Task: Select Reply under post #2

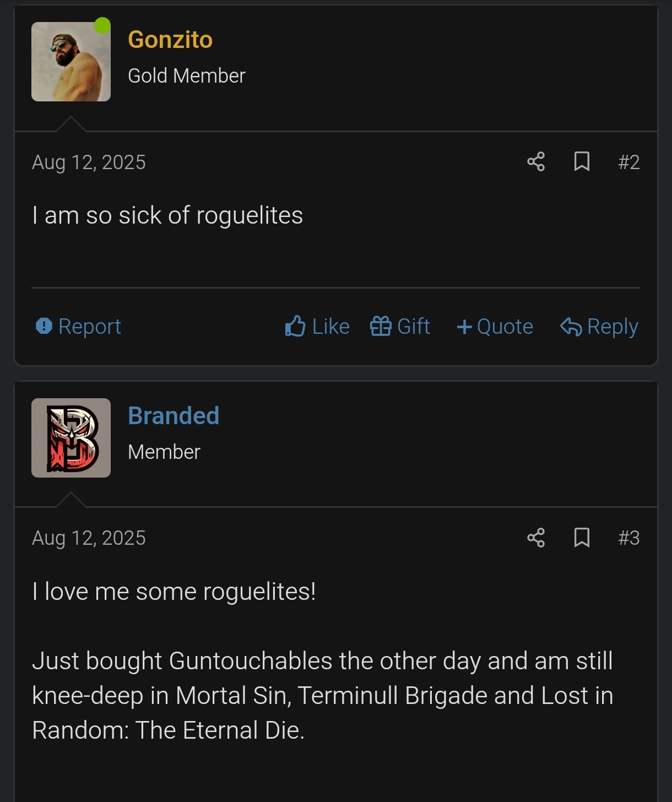Action: (x=599, y=326)
